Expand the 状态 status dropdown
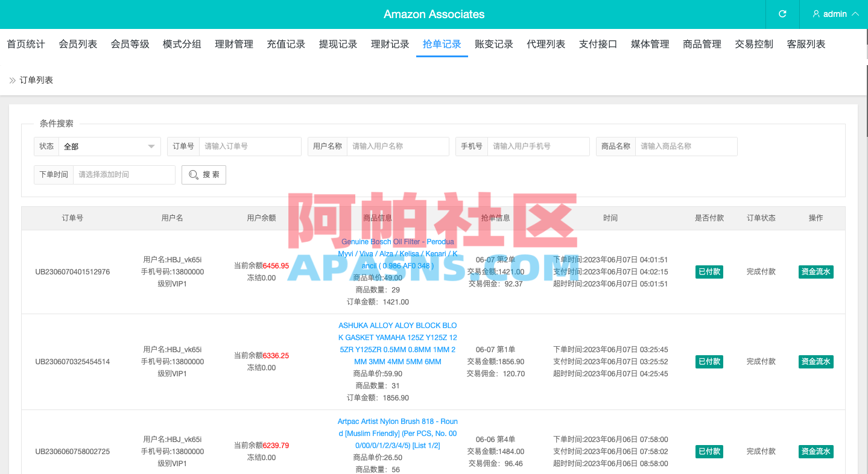The width and height of the screenshot is (868, 474). click(110, 147)
